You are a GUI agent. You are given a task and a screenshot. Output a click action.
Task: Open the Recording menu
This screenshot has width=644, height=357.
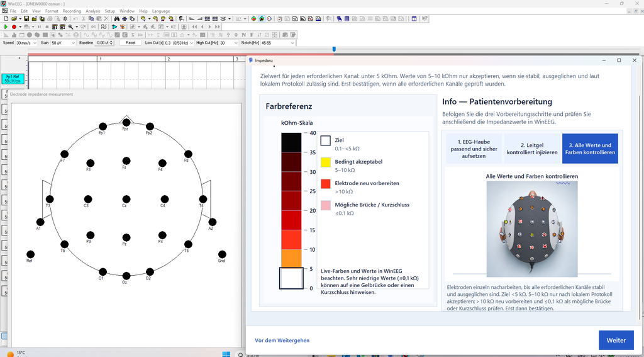point(72,11)
